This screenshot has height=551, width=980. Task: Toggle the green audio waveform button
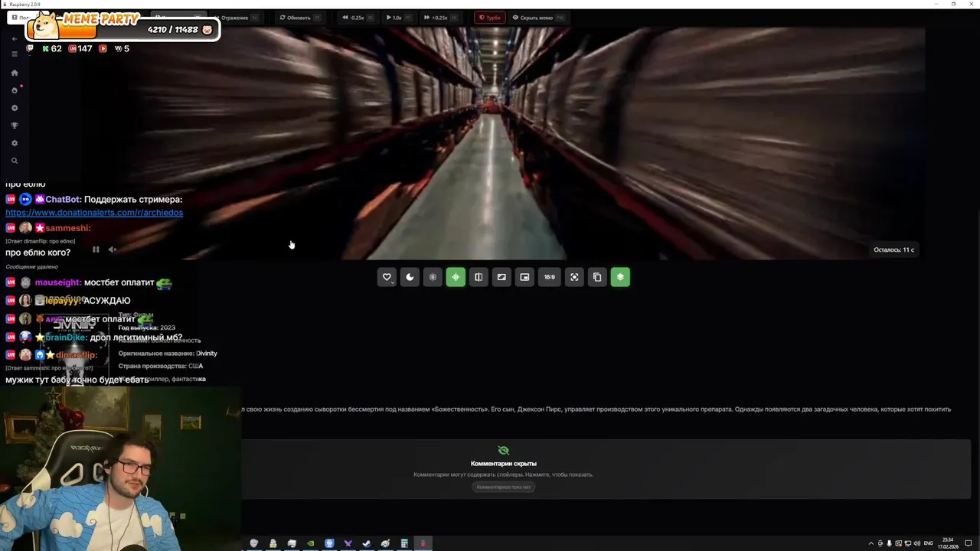coord(456,277)
